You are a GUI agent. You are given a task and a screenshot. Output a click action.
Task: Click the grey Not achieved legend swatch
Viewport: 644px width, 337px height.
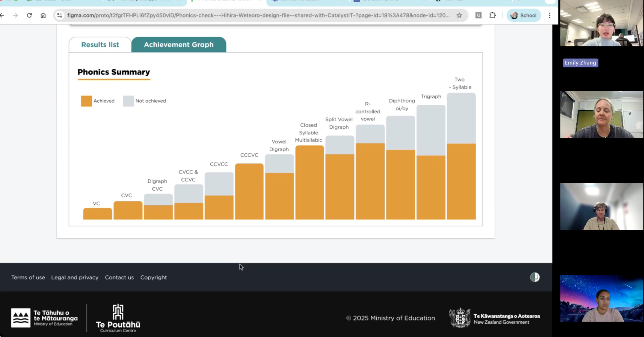click(128, 101)
